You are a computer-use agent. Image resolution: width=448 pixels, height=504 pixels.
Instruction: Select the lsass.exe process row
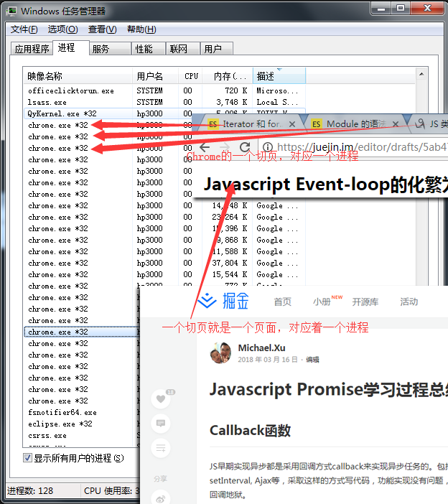pos(164,102)
